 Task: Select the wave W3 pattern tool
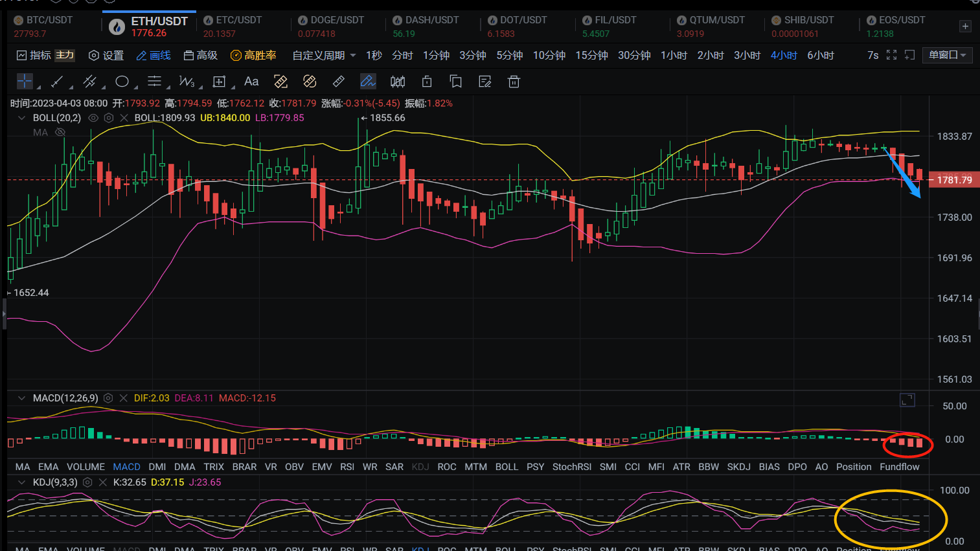pyautogui.click(x=187, y=82)
